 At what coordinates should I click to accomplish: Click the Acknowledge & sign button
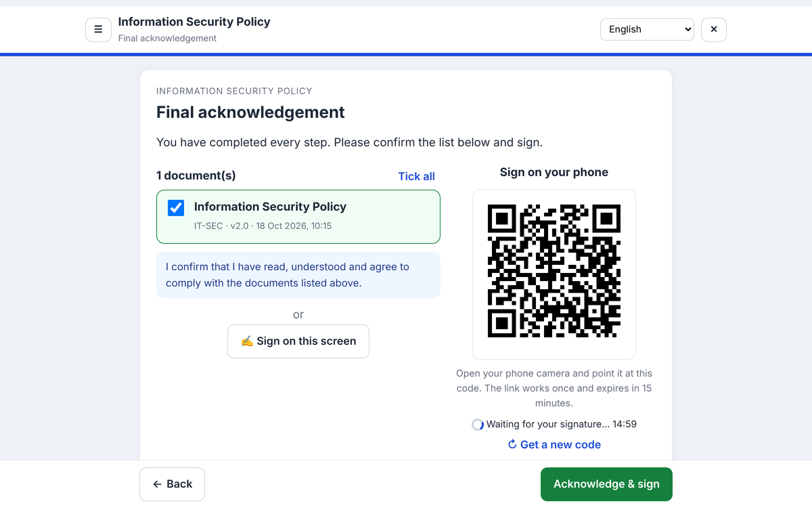pos(606,484)
